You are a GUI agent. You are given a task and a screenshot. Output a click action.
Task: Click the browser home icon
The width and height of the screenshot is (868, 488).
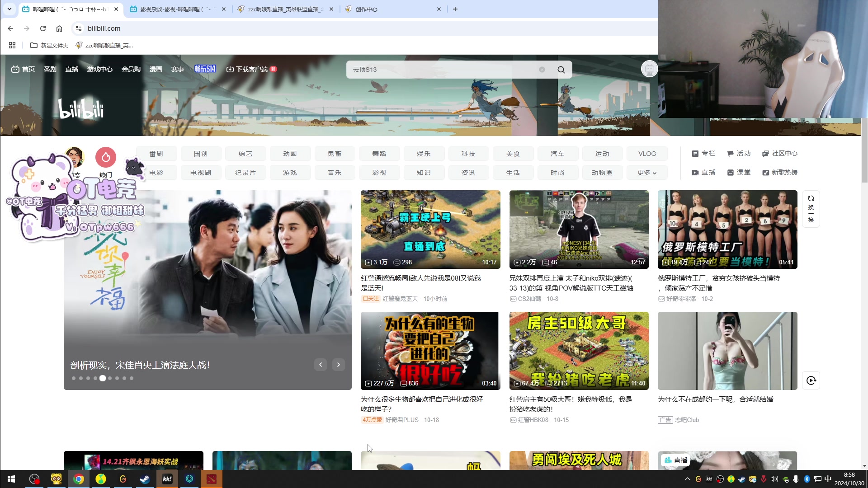(x=59, y=28)
